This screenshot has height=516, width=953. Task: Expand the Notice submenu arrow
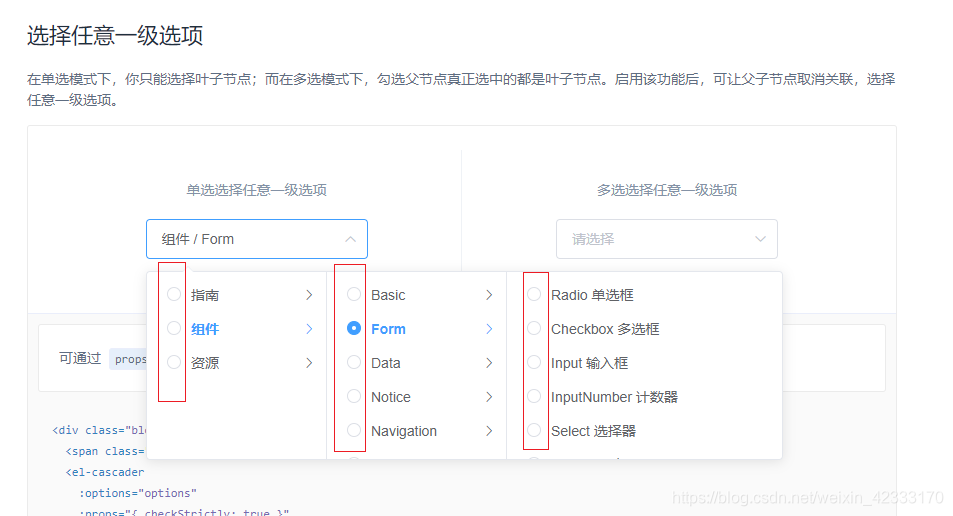click(489, 397)
